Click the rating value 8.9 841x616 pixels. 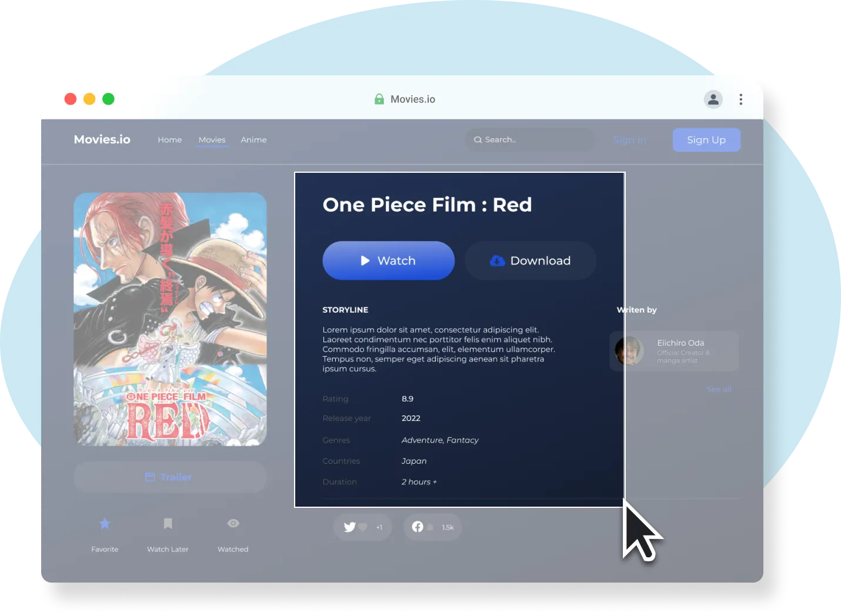coord(408,399)
